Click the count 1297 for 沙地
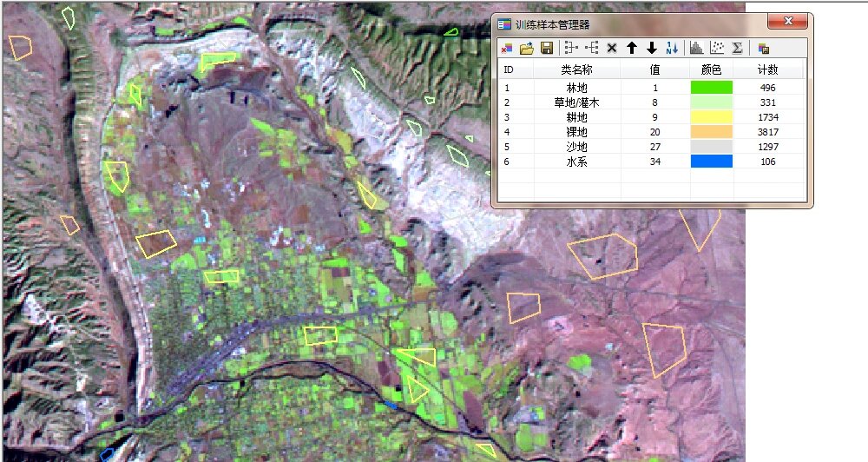 (768, 147)
